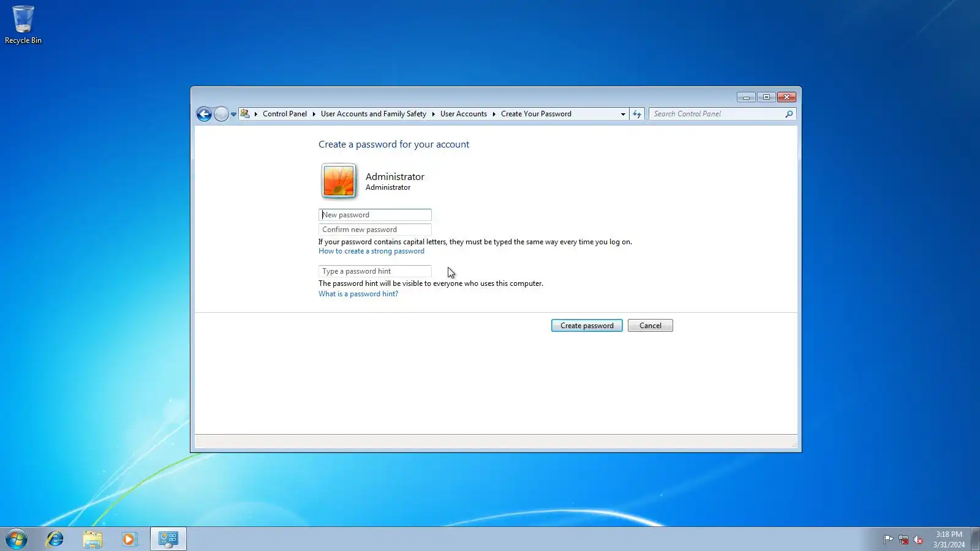The width and height of the screenshot is (980, 551).
Task: Launch Windows Media Player from taskbar
Action: (x=129, y=539)
